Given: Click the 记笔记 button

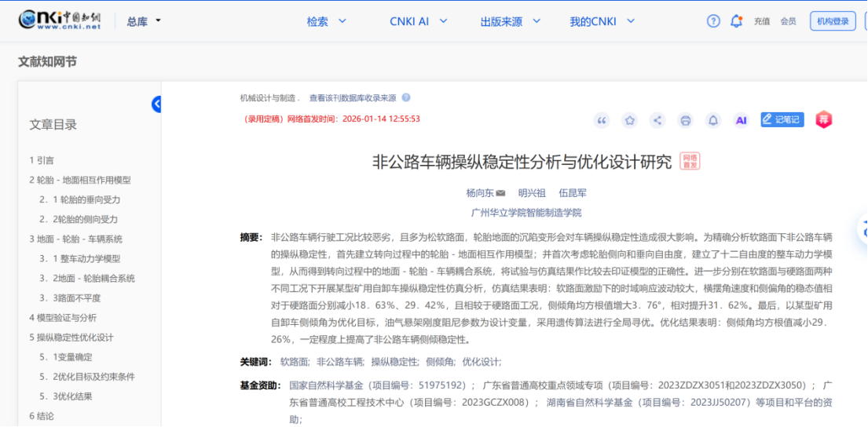Looking at the screenshot, I should pos(782,119).
